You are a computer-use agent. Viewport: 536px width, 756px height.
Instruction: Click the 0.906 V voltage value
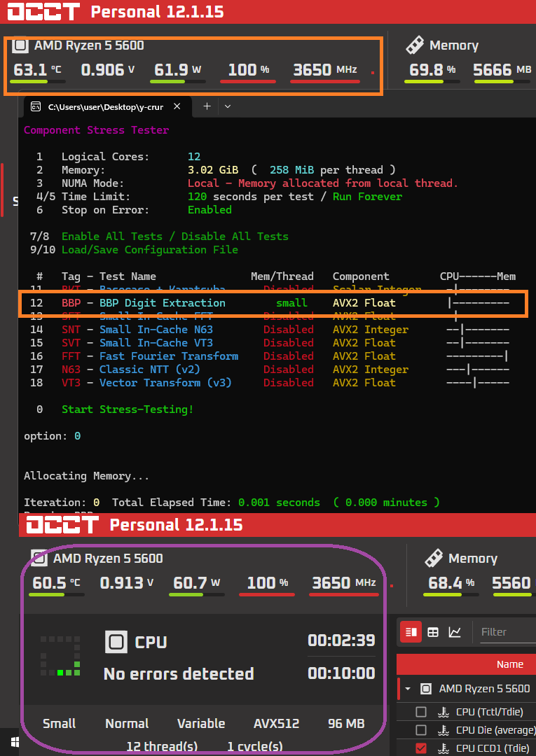(x=108, y=69)
